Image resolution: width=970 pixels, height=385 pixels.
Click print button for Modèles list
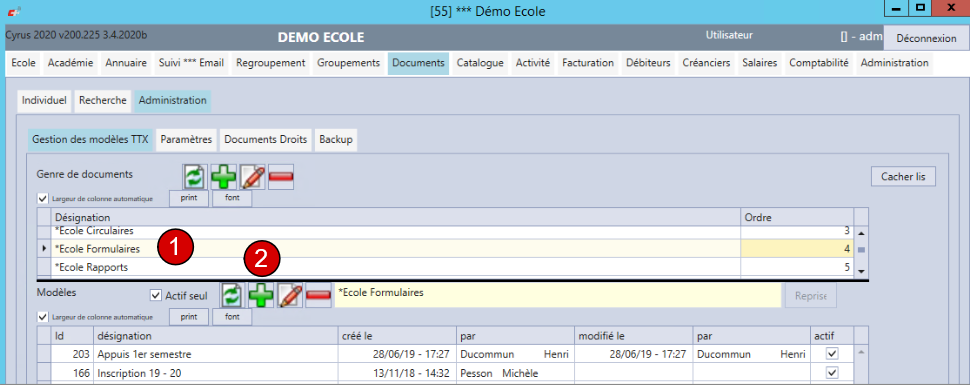click(189, 316)
